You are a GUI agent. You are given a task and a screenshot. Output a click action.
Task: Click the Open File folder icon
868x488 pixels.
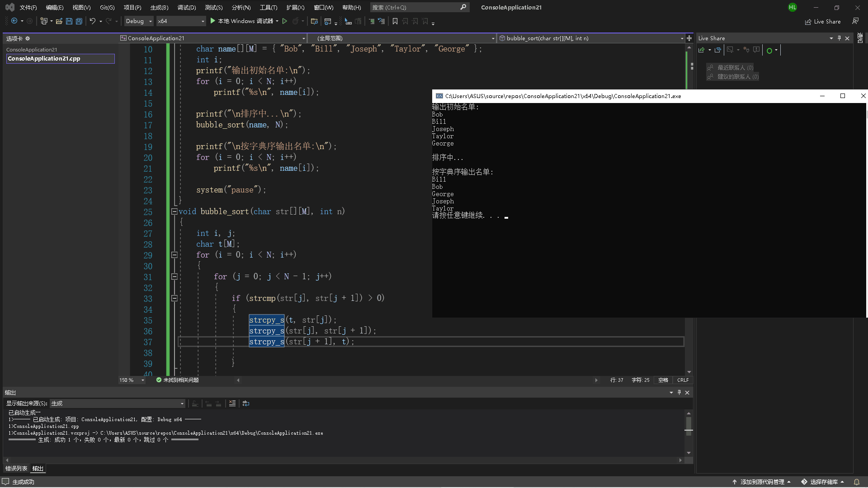tap(59, 21)
